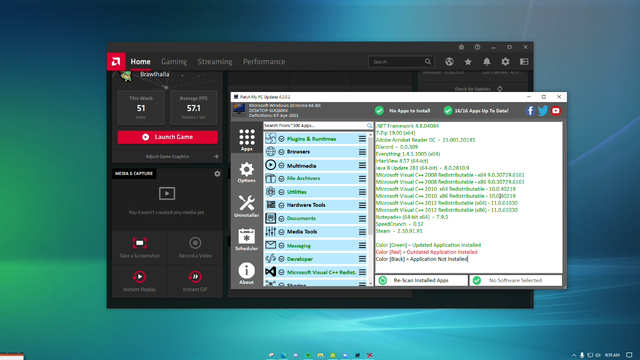640x360 pixels.
Task: Switch to the Performance tab
Action: [x=264, y=62]
